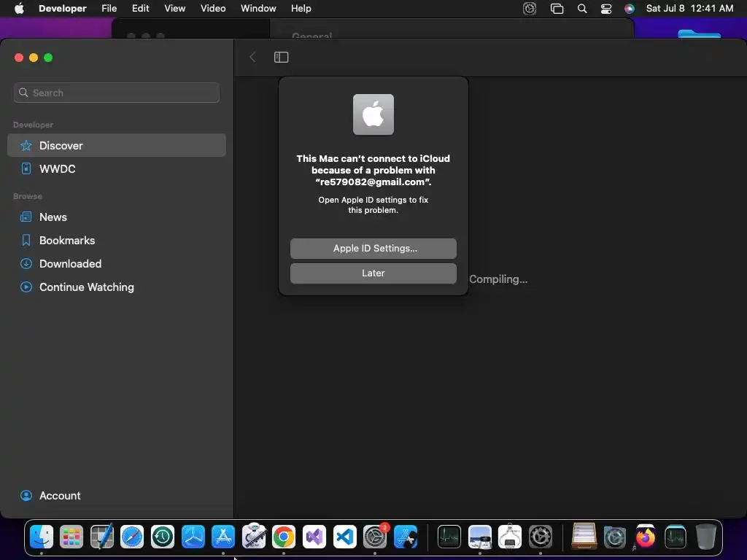Open the Window menu
Viewport: 747px width, 560px height.
tap(258, 8)
